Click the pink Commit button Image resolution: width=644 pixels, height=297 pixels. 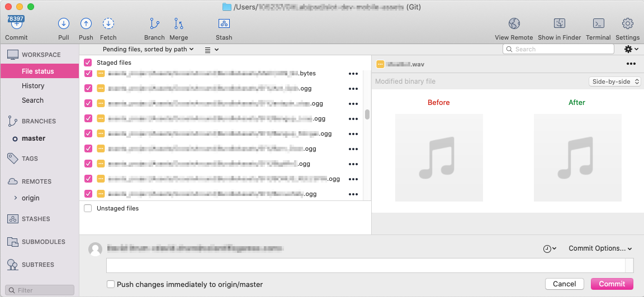tap(612, 284)
